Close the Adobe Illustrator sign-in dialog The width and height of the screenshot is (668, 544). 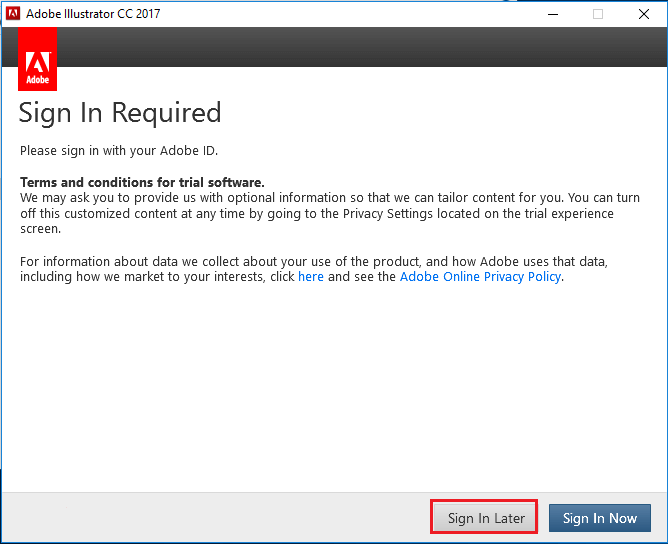click(644, 14)
